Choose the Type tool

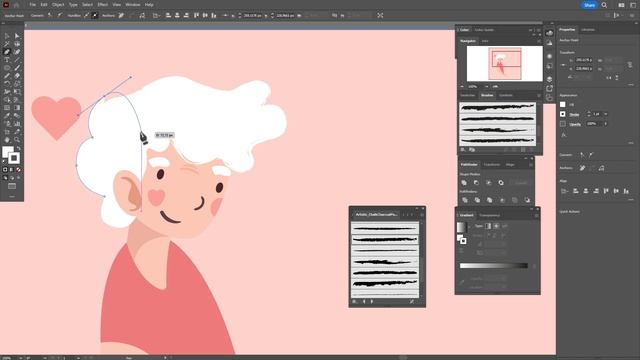7,60
